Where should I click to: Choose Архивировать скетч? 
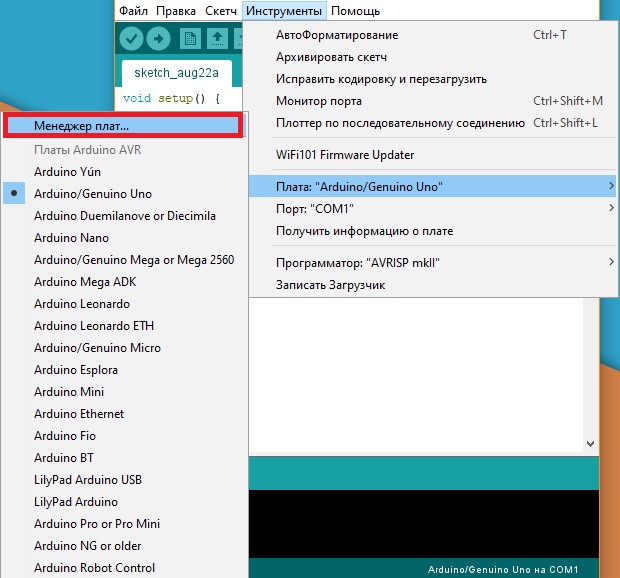[432, 57]
